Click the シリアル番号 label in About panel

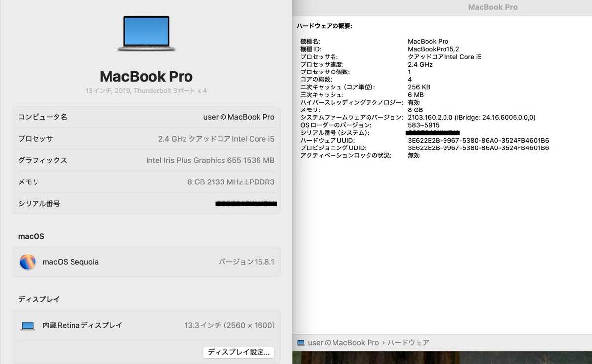point(39,204)
